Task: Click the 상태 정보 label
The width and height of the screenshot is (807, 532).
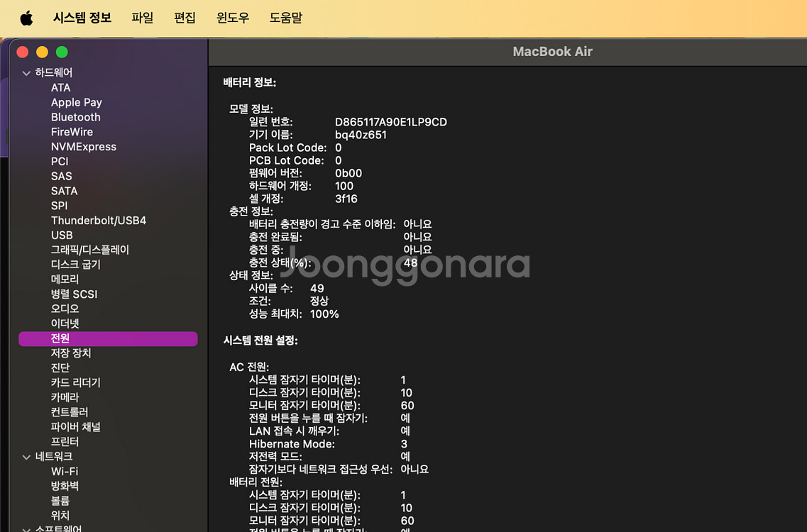Action: point(251,276)
